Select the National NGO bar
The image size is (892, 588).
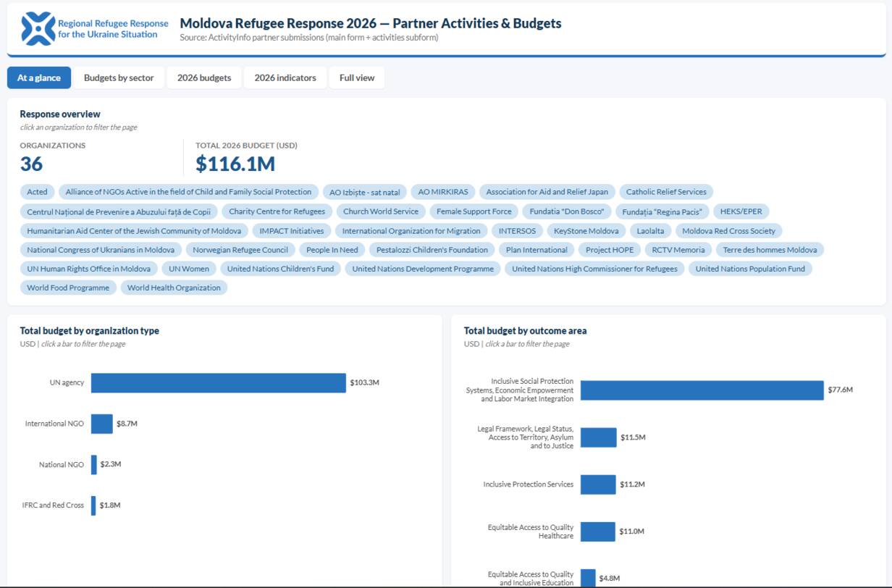tap(94, 465)
